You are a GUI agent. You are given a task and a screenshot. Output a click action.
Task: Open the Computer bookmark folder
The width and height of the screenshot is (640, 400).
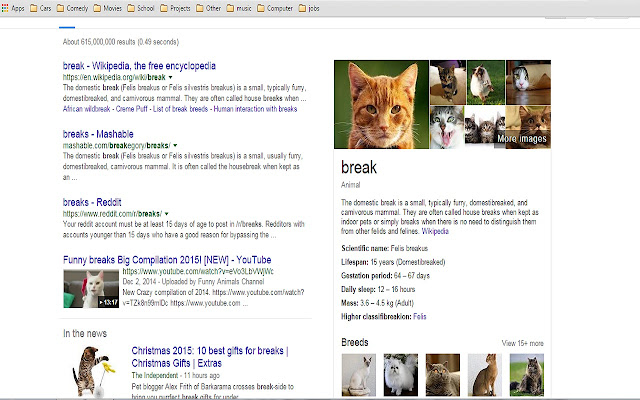pyautogui.click(x=275, y=8)
